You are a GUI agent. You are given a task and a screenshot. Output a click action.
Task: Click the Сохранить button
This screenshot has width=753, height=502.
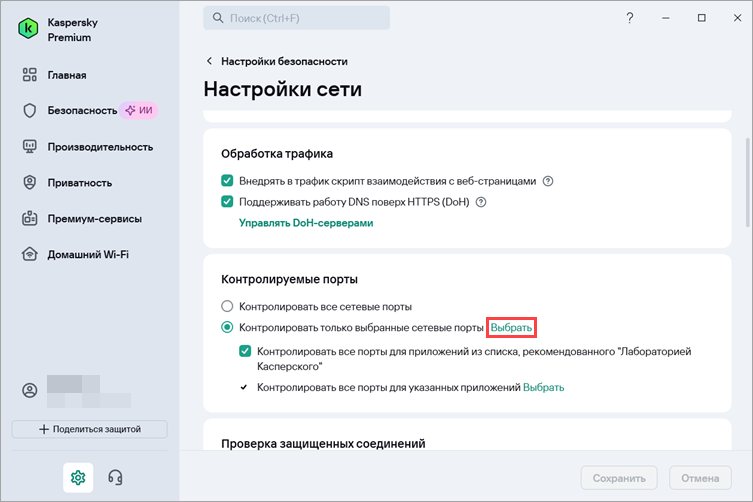coord(619,478)
